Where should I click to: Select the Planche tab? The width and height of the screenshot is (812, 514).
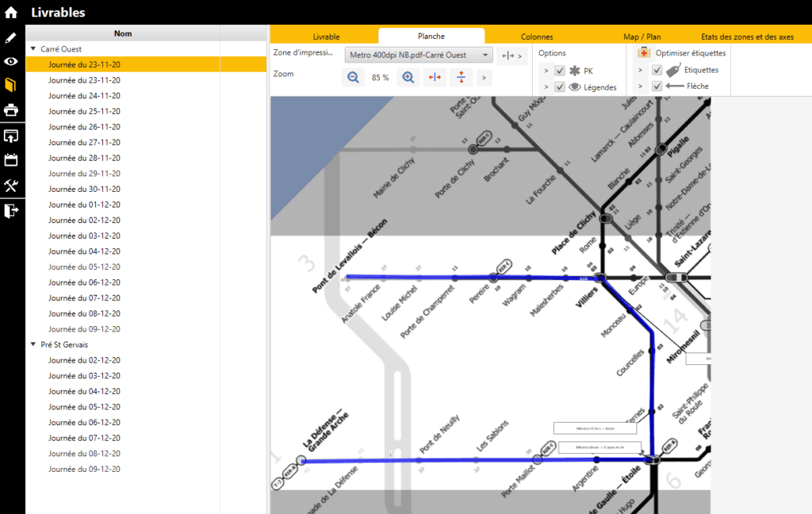(x=431, y=36)
